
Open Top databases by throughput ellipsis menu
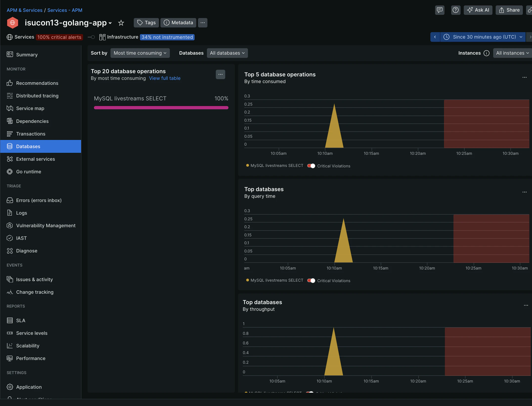click(x=526, y=305)
